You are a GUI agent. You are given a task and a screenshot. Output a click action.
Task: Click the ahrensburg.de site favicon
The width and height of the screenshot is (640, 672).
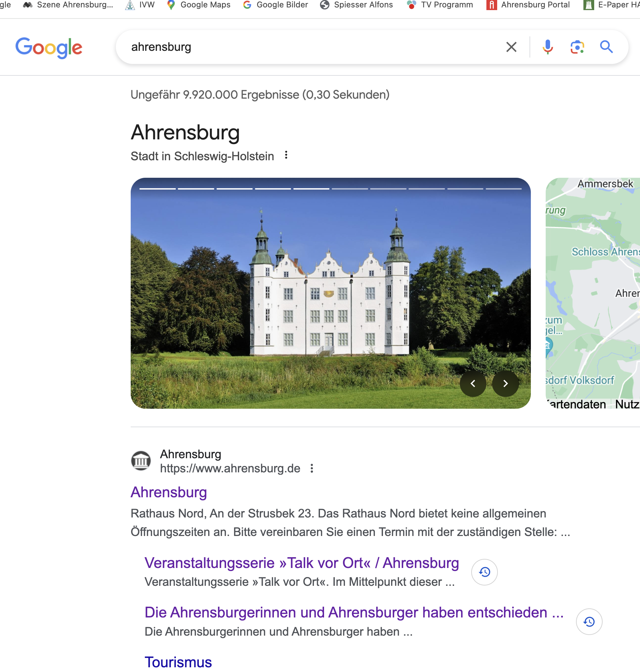click(x=141, y=461)
